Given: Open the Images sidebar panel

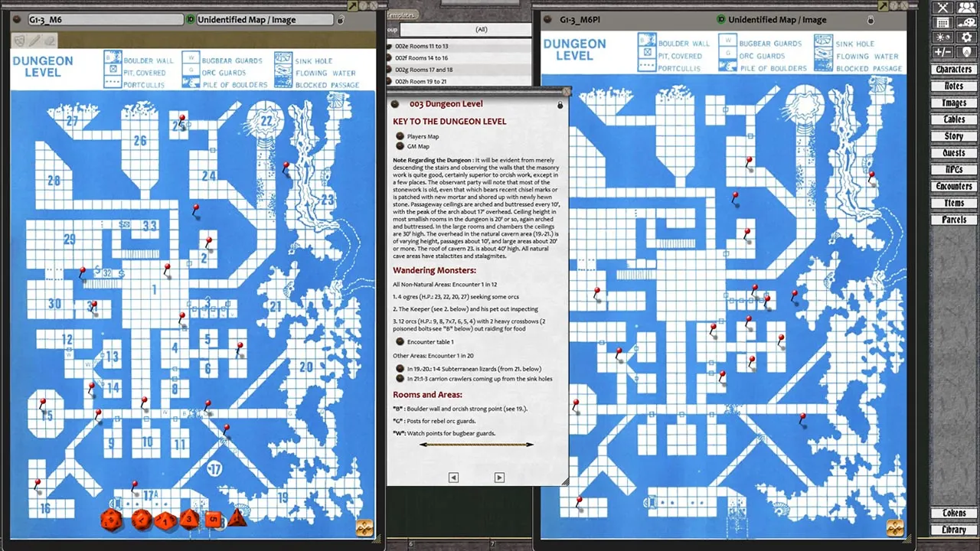Looking at the screenshot, I should point(953,103).
